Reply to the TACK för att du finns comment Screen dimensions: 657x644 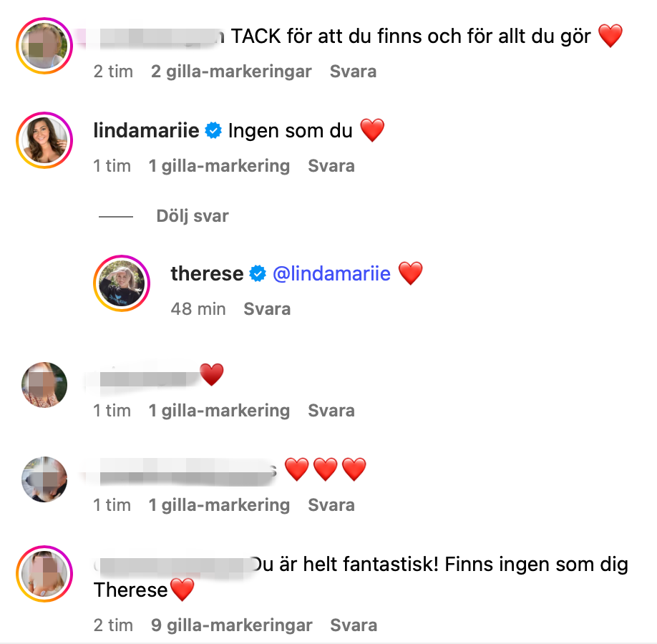click(353, 72)
